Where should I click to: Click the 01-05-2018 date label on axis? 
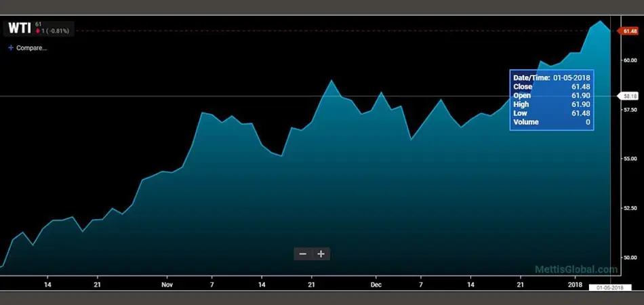pos(609,288)
